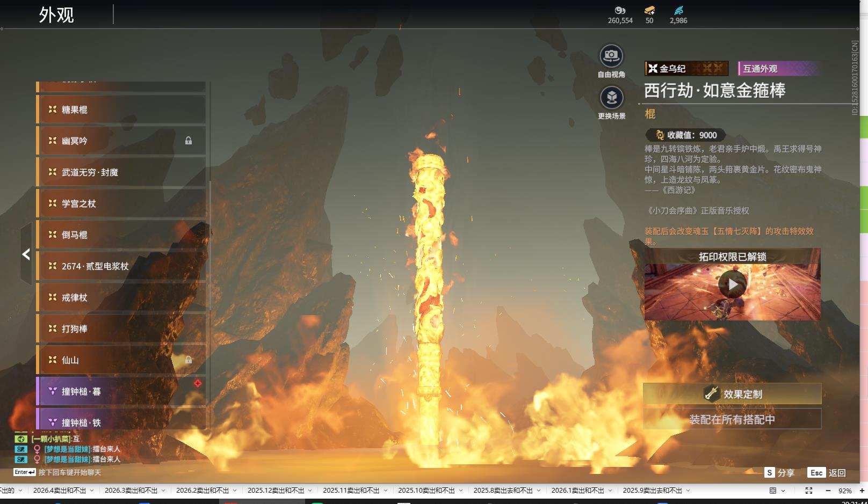
Task: Select the 2674·贰型电浆杖 weapon skin
Action: tap(121, 266)
